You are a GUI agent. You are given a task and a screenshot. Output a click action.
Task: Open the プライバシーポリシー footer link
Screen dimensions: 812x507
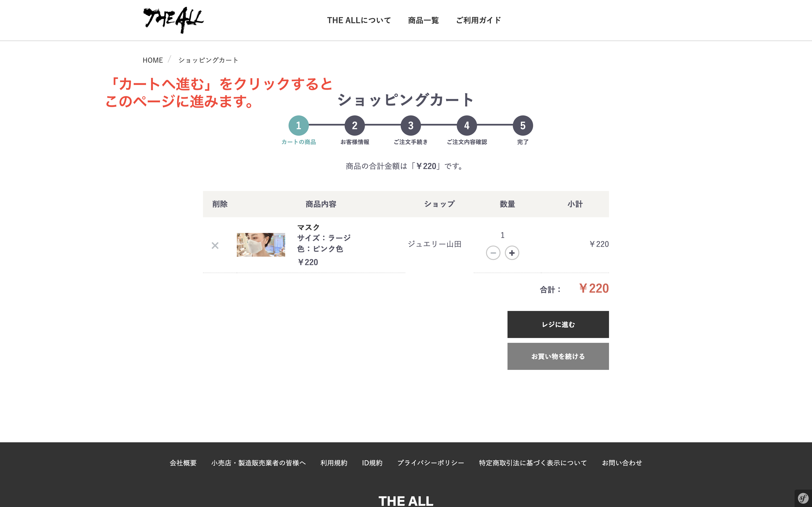click(430, 463)
